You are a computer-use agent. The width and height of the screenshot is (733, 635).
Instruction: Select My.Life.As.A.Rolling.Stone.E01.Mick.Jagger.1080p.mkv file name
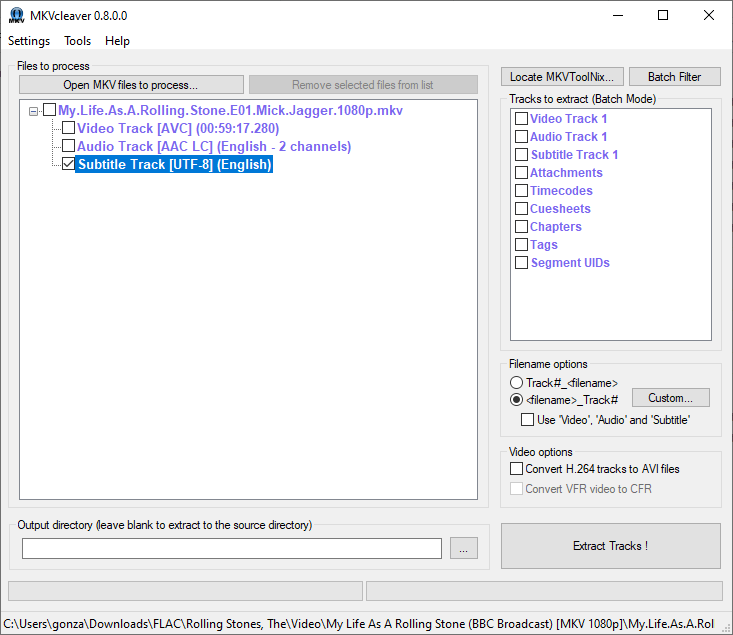(x=230, y=110)
